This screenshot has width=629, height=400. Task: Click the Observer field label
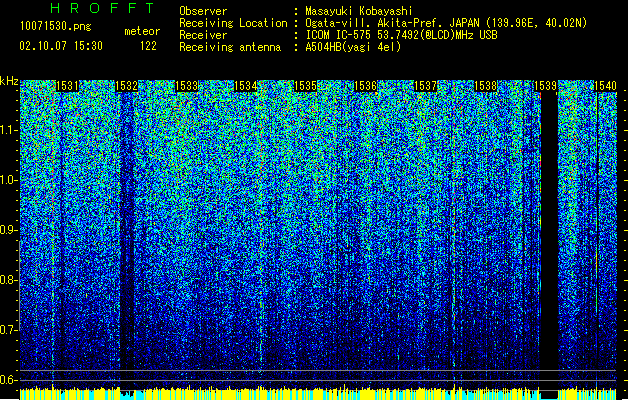click(x=203, y=11)
